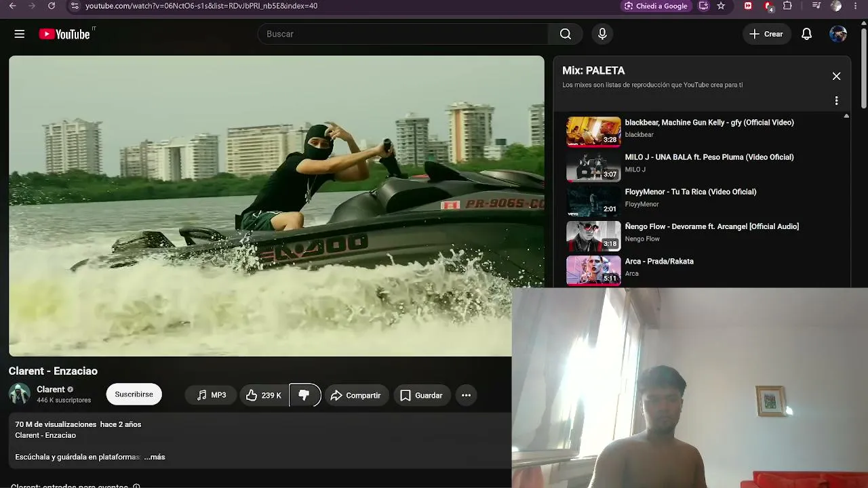Bookmark this page with the star

pyautogui.click(x=721, y=6)
